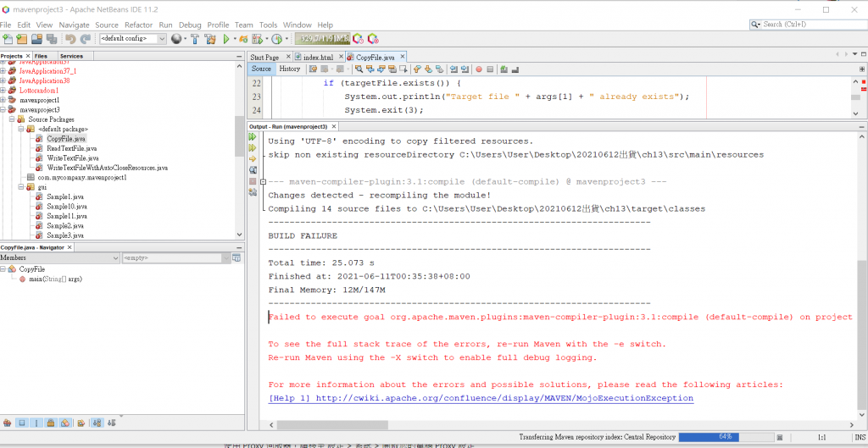Re-run build with green double arrow
Screen dimensions: 868x448
click(253, 136)
